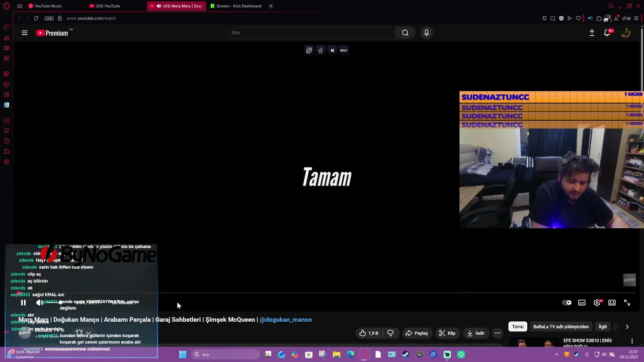The image size is (644, 362).
Task: Click the RGX overlay button
Action: (344, 50)
